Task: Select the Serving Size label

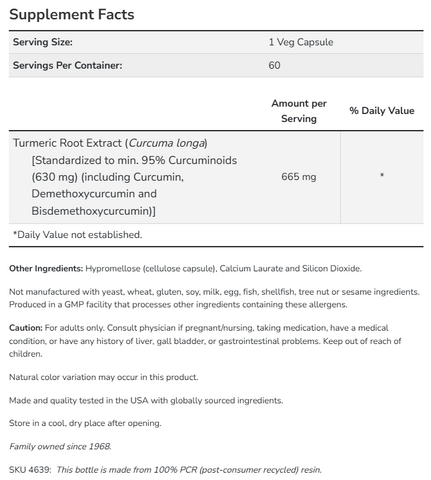Action: [43, 42]
